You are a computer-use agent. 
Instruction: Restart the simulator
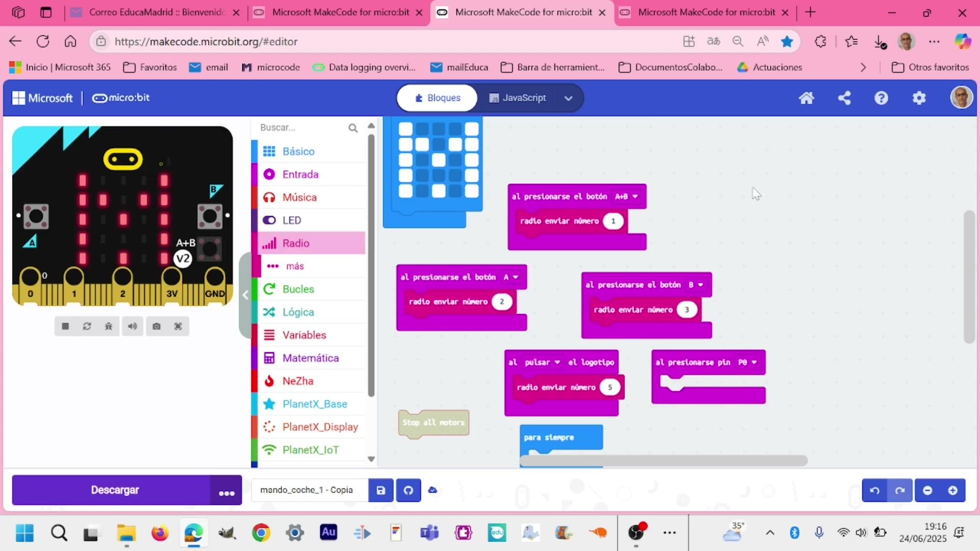pos(87,327)
